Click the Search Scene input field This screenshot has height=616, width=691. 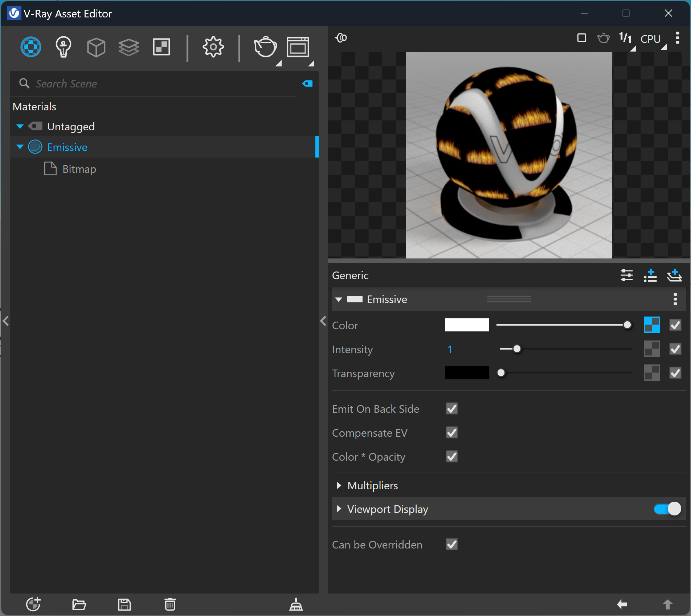[x=164, y=84]
